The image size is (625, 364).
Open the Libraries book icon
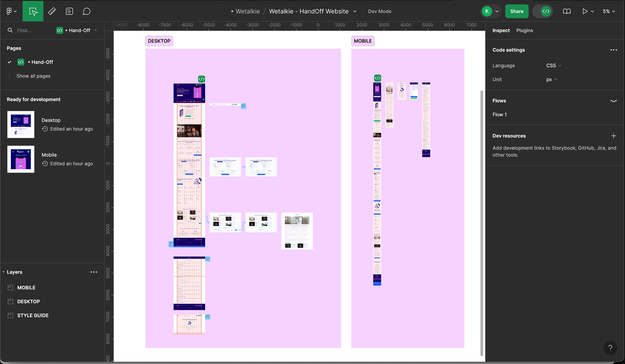(x=566, y=11)
